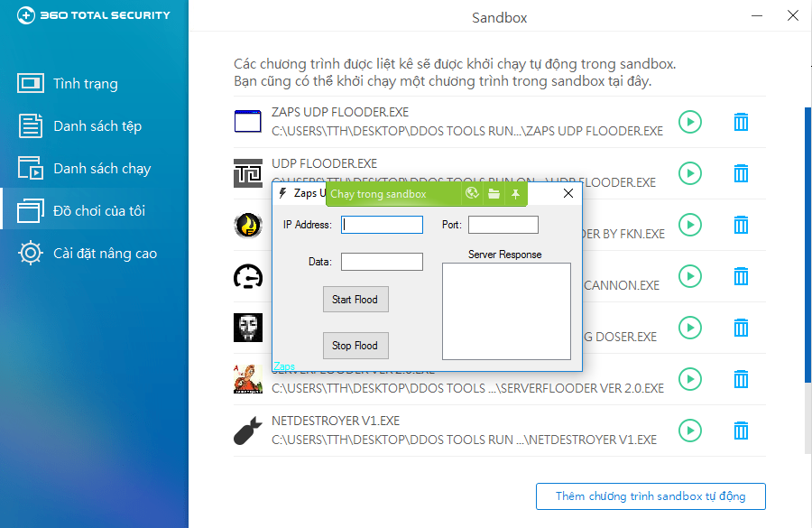Viewport: 812px width, 528px height.
Task: Click the Danh sách tệp document icon
Action: (x=31, y=126)
